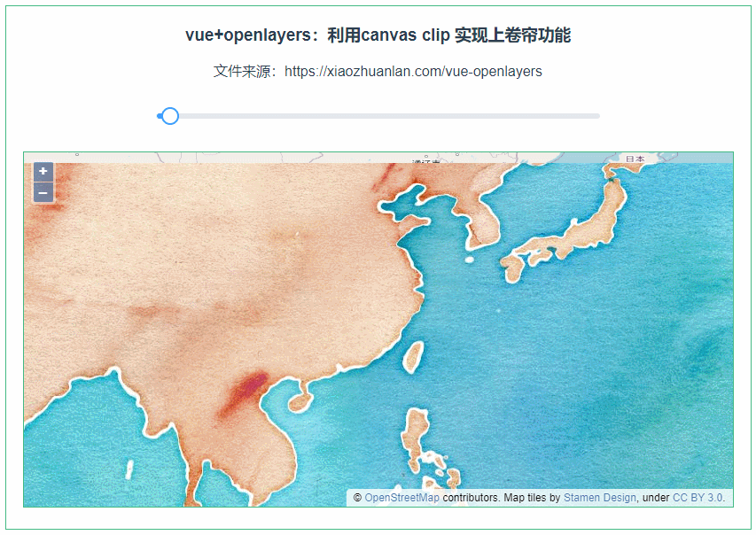Click the middle of the swipe slider track

click(x=378, y=116)
